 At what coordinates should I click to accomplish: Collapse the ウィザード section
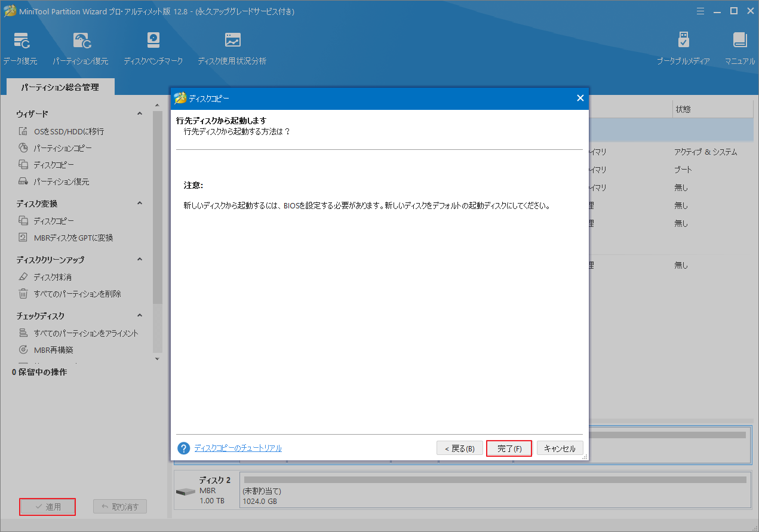(x=139, y=113)
